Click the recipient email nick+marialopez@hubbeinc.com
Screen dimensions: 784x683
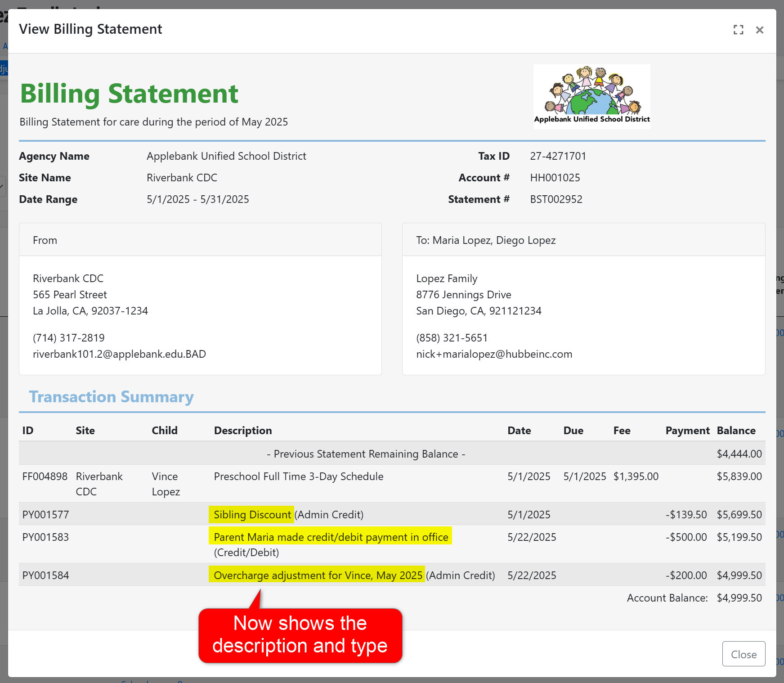point(494,354)
